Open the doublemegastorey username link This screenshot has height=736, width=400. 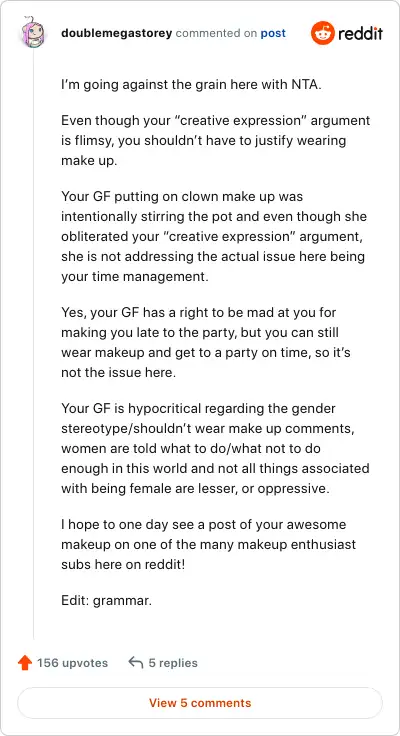[116, 33]
